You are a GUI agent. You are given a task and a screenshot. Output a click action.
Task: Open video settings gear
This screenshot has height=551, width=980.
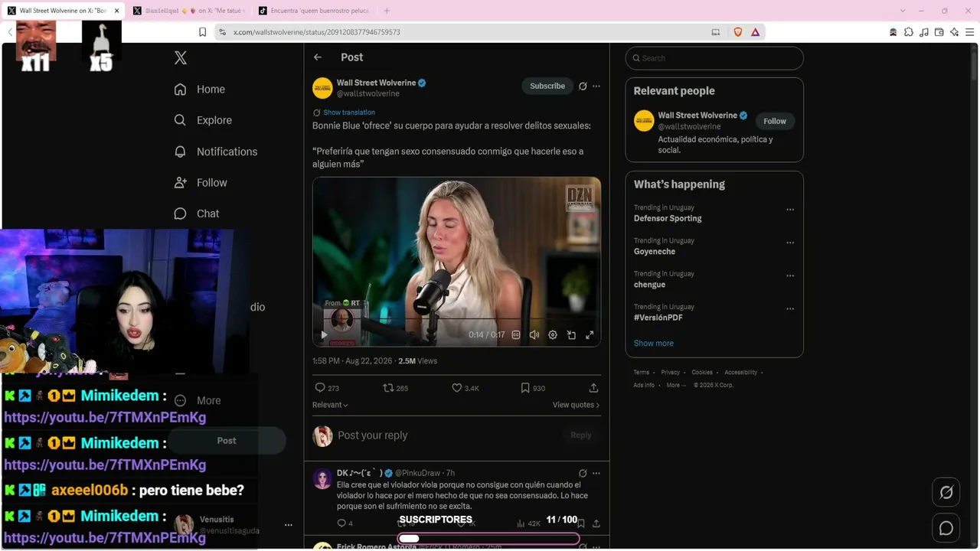553,335
